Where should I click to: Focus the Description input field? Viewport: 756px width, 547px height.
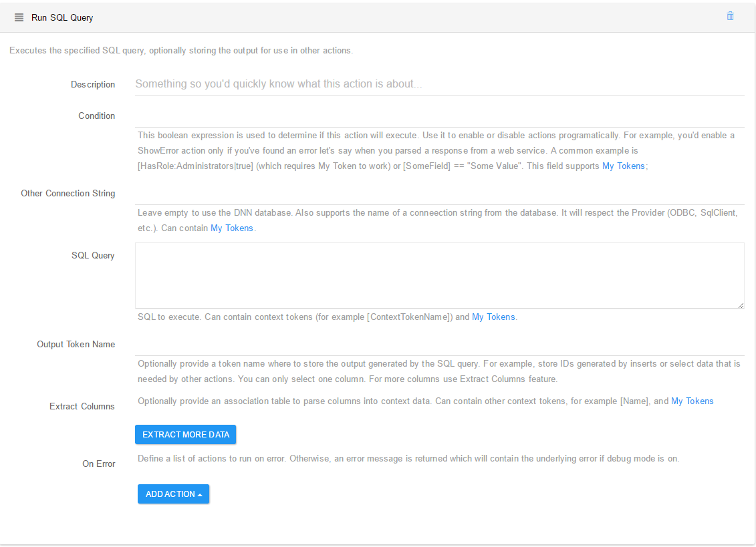coord(439,84)
